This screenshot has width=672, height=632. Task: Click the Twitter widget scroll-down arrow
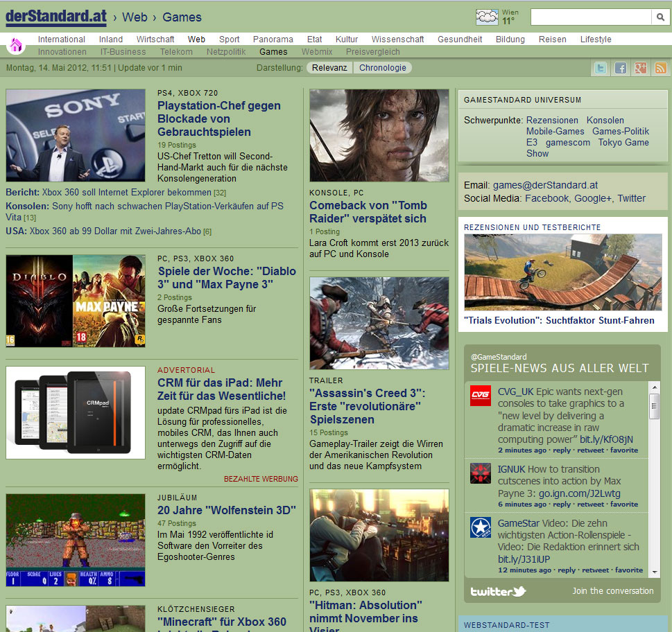tap(654, 572)
